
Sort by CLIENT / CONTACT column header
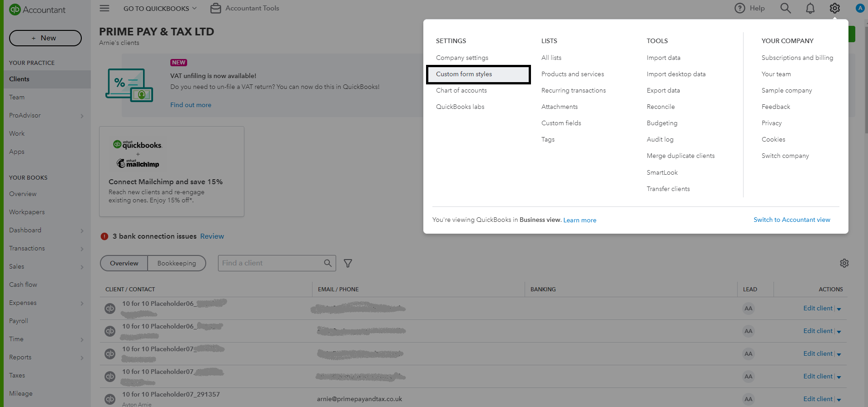click(x=130, y=289)
